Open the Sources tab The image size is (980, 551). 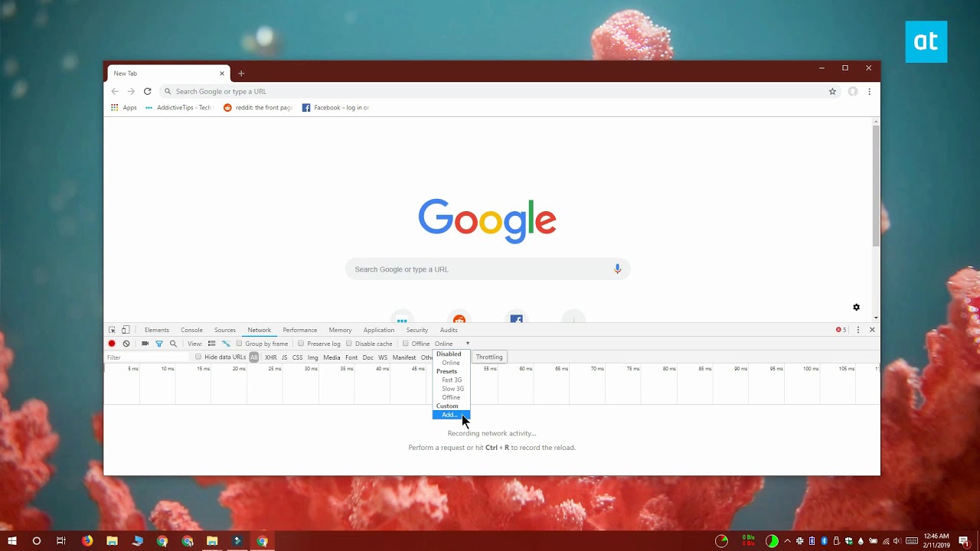[225, 330]
